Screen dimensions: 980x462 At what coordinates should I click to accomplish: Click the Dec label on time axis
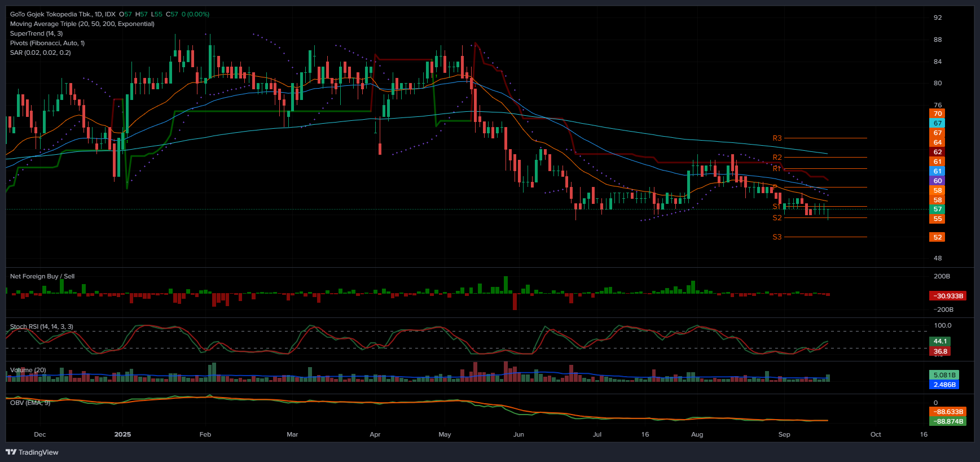point(40,434)
